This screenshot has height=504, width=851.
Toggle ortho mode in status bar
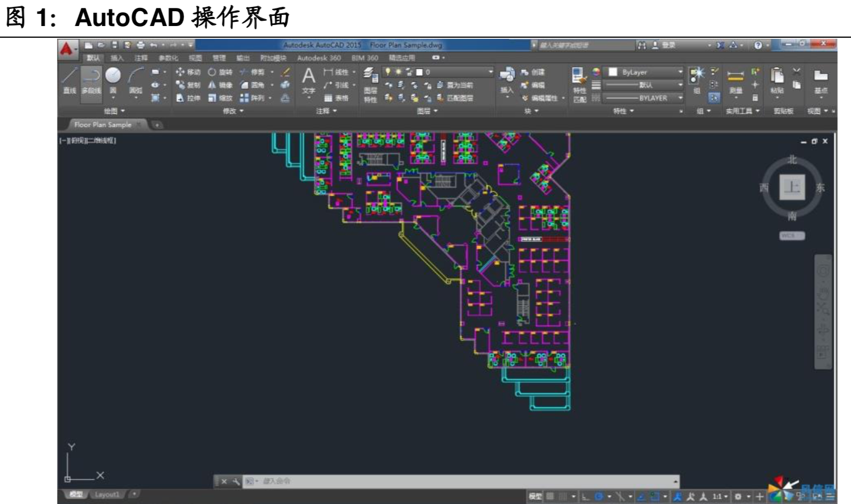pyautogui.click(x=583, y=497)
